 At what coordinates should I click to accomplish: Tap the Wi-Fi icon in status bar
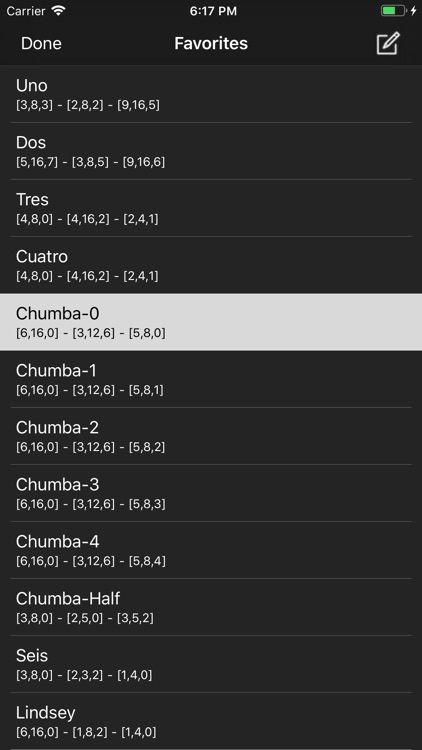(58, 11)
